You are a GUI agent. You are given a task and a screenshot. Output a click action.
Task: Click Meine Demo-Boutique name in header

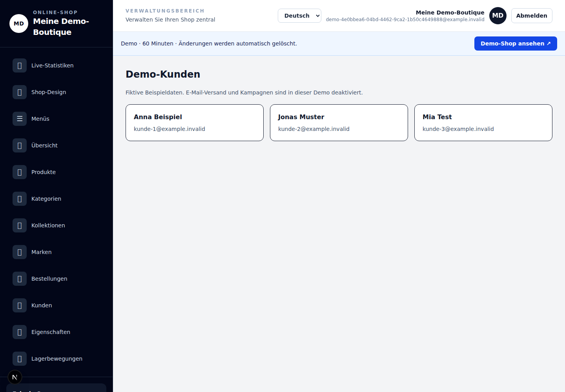pyautogui.click(x=450, y=13)
